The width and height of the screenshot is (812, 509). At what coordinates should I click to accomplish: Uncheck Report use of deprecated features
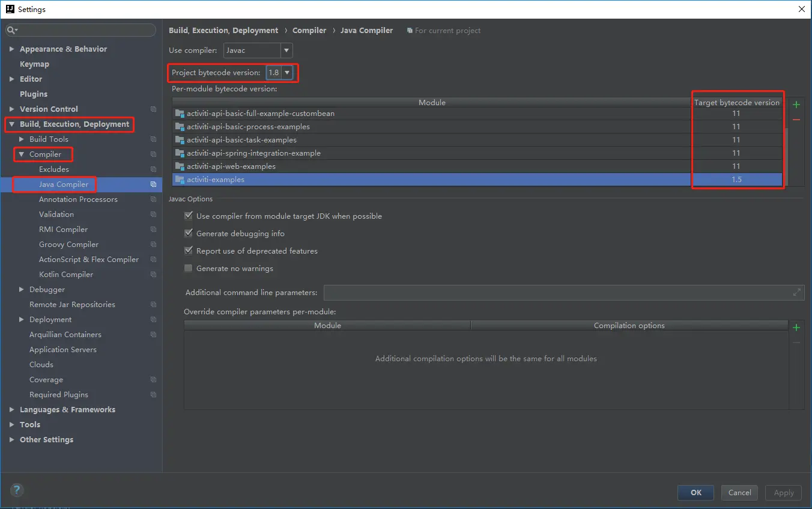pos(189,251)
